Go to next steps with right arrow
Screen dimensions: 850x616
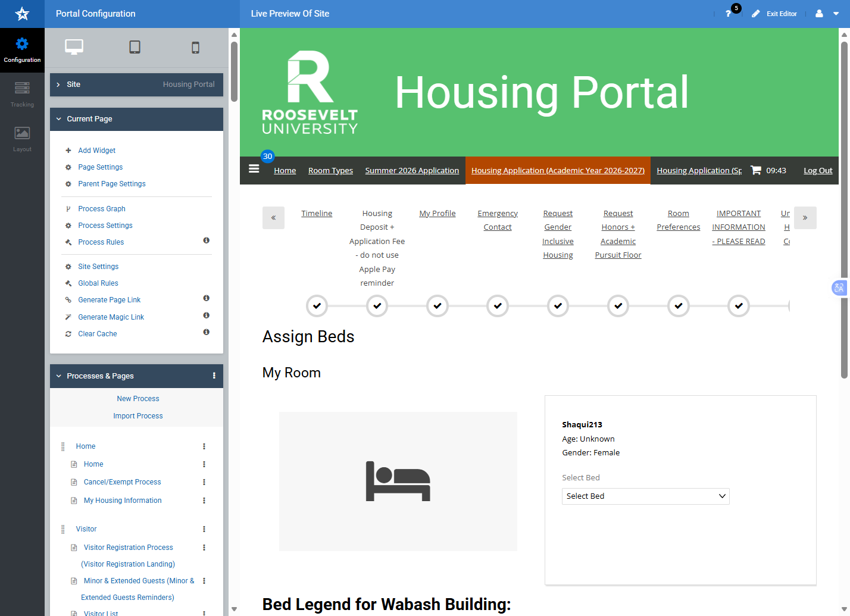pyautogui.click(x=805, y=218)
